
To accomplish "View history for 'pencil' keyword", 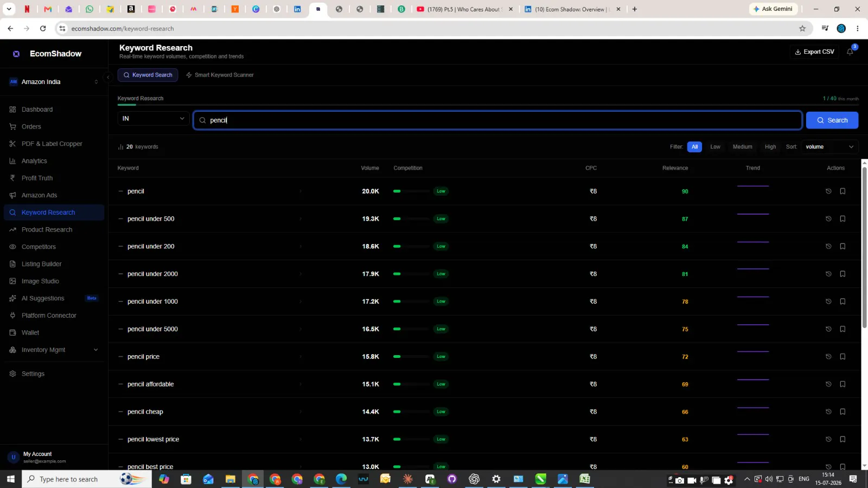I will tap(828, 191).
